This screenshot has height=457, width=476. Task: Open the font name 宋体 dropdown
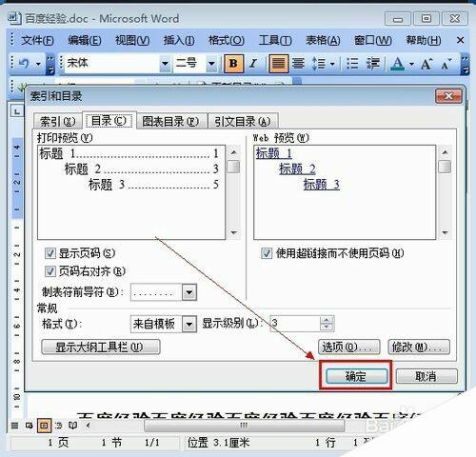pyautogui.click(x=165, y=64)
